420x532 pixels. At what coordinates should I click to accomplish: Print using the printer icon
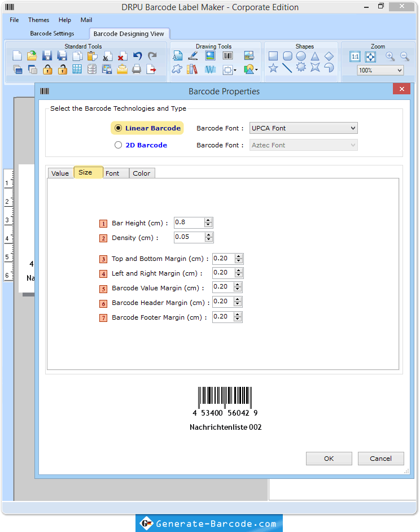pos(137,69)
